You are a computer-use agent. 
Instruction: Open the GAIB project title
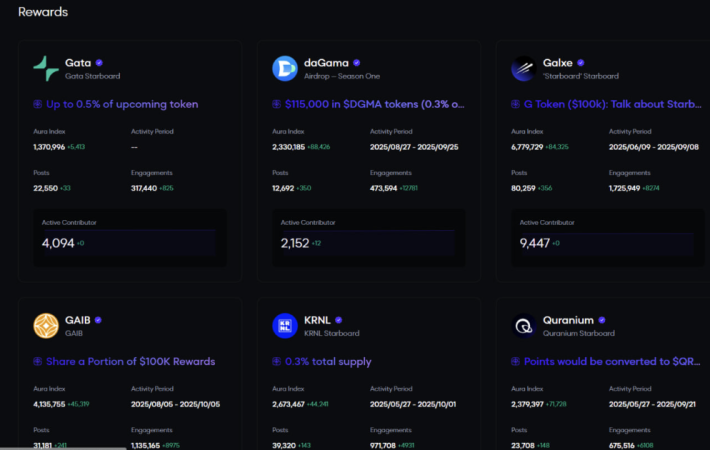point(77,320)
